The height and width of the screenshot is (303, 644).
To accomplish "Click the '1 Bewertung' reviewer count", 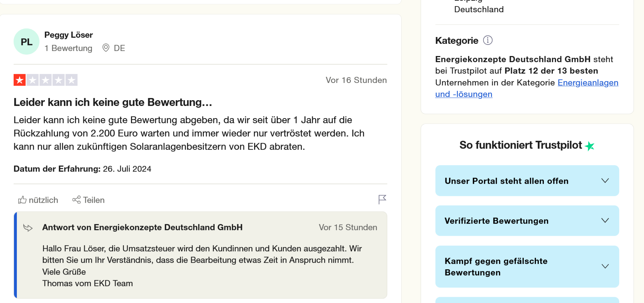I will [x=68, y=48].
